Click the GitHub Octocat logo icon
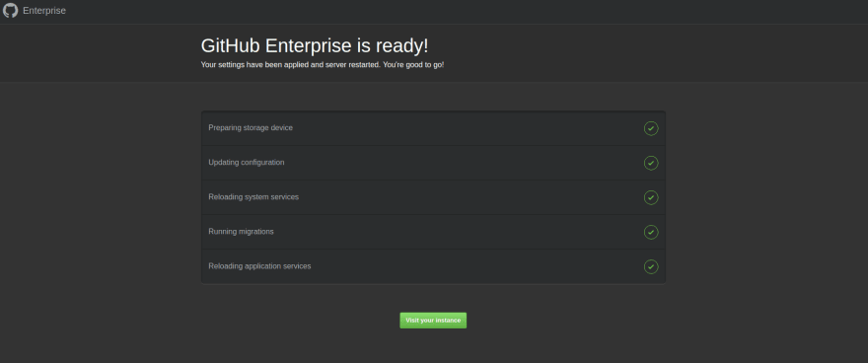Viewport: 868px width, 363px height. 10,11
